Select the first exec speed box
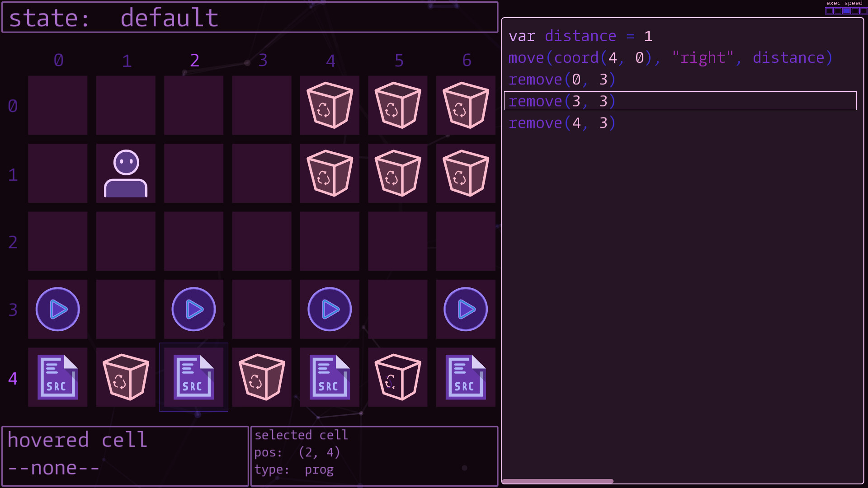 [829, 11]
